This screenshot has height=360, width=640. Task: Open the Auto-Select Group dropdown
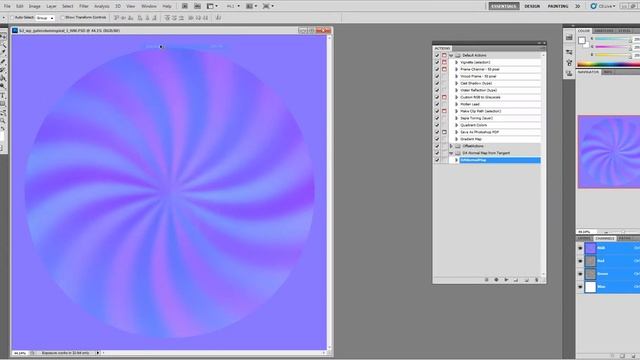45,18
